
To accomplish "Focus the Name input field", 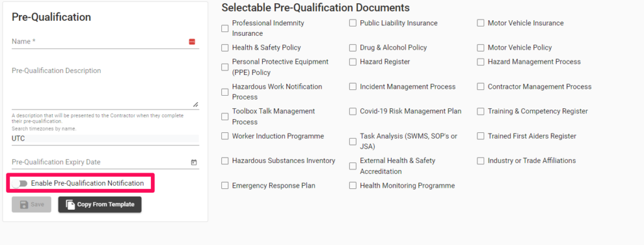I will pos(105,42).
